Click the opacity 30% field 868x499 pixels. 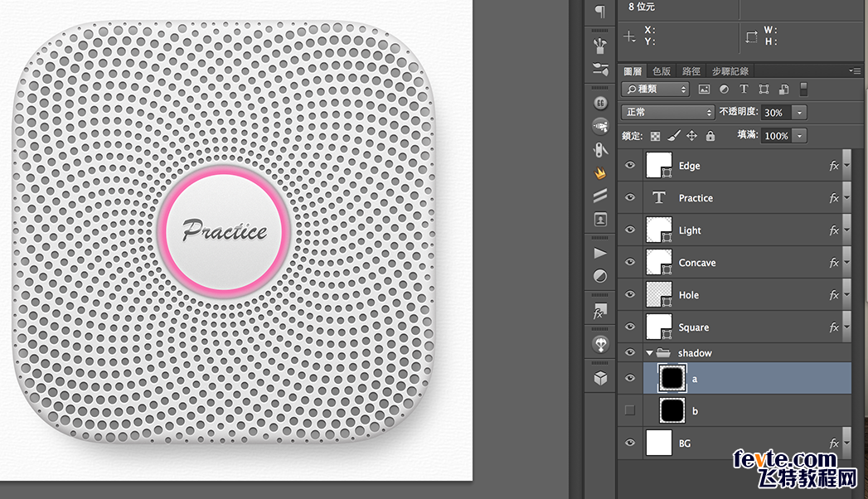[777, 112]
